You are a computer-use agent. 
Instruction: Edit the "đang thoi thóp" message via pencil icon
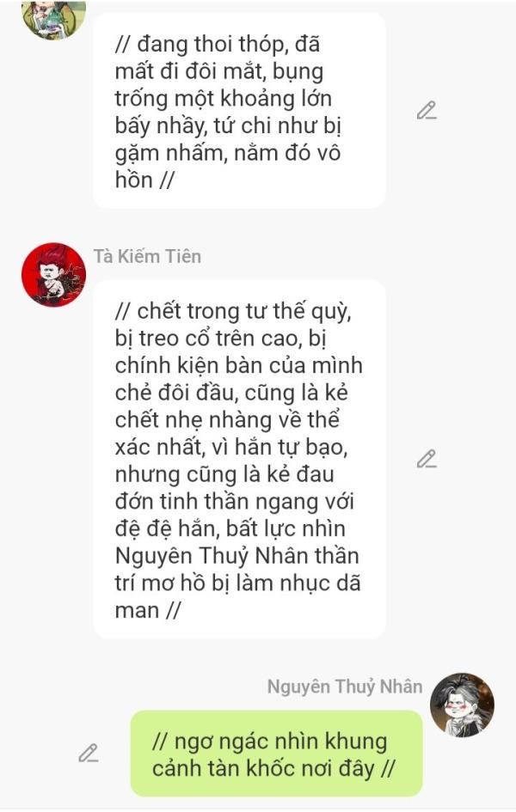[x=427, y=111]
